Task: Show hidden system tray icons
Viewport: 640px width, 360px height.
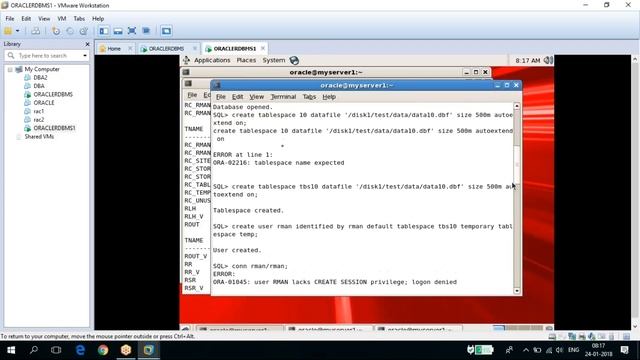Action: [526, 350]
